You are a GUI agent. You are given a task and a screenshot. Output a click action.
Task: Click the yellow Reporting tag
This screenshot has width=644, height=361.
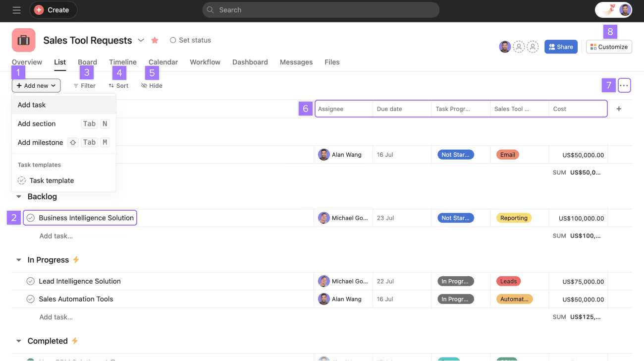(513, 218)
